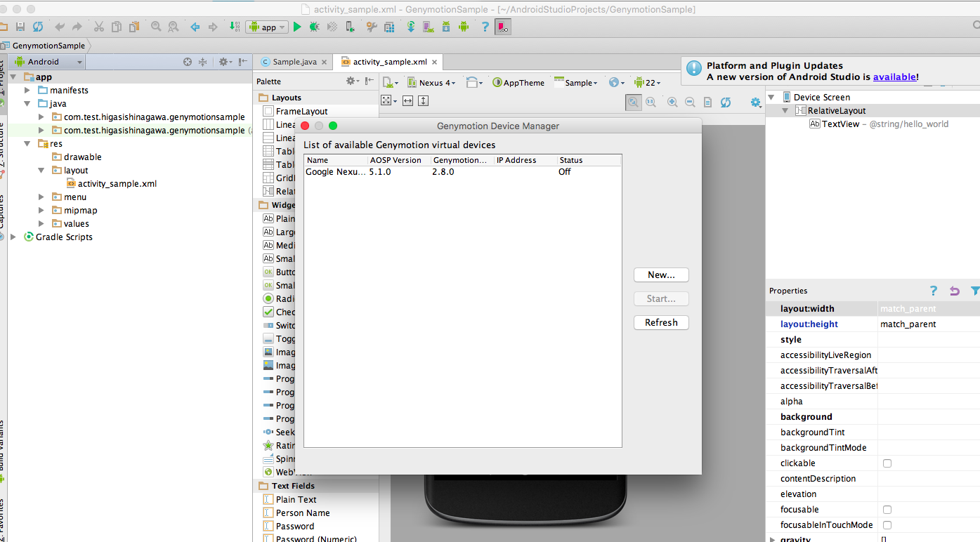Click the Cut scissors icon

[x=98, y=27]
